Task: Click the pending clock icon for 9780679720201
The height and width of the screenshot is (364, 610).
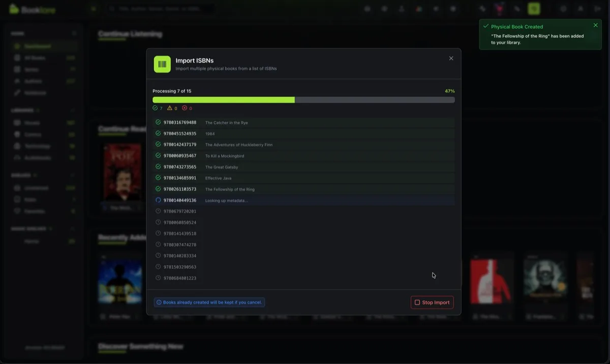Action: (x=158, y=211)
